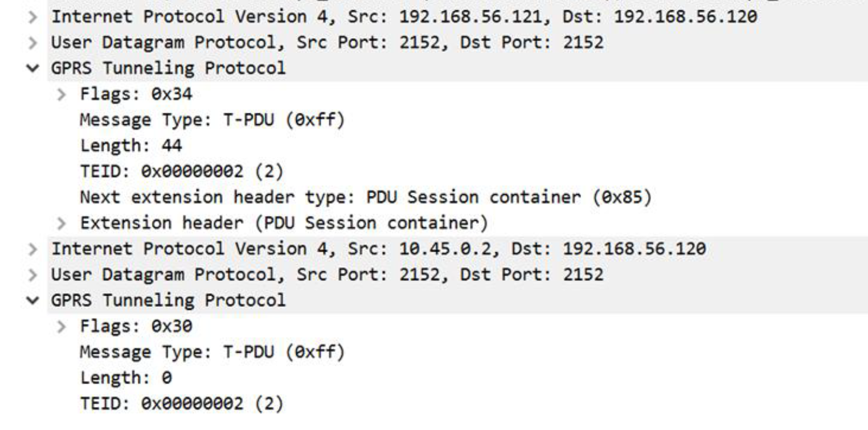Expand the Extension header (PDU Session container)
The width and height of the screenshot is (868, 430).
point(66,223)
